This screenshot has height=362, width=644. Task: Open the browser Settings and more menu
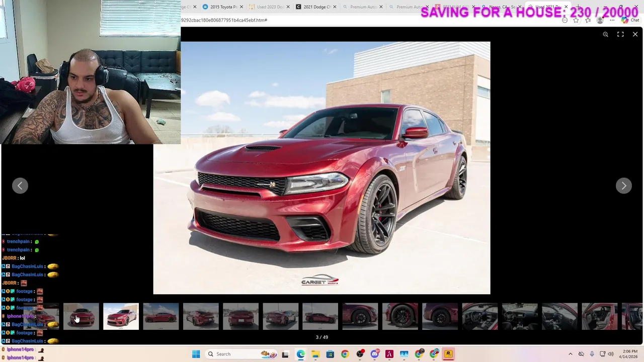tap(612, 20)
